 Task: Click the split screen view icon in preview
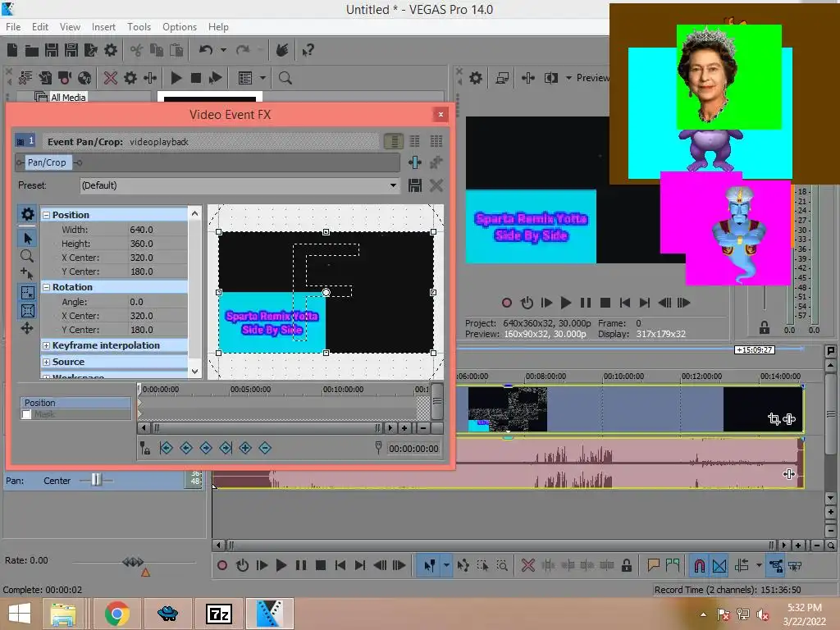(550, 78)
